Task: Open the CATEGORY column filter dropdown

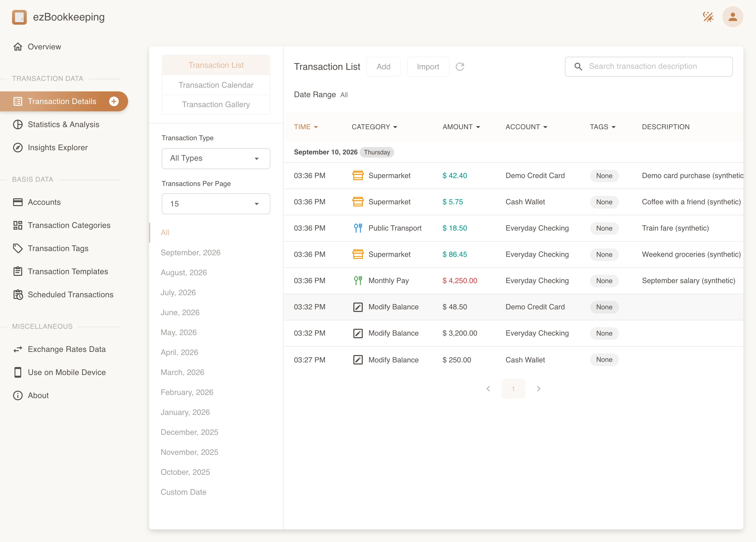Action: pos(374,127)
